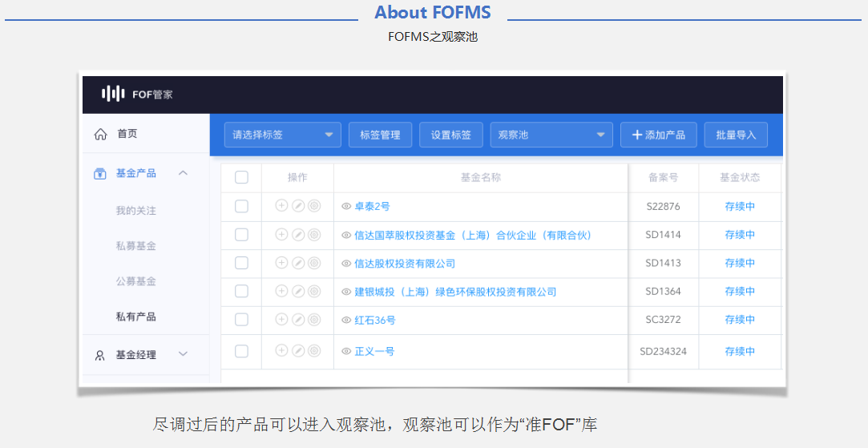The width and height of the screenshot is (868, 448).
Task: Collapse the 基金产品 menu chevron
Action: 184,173
